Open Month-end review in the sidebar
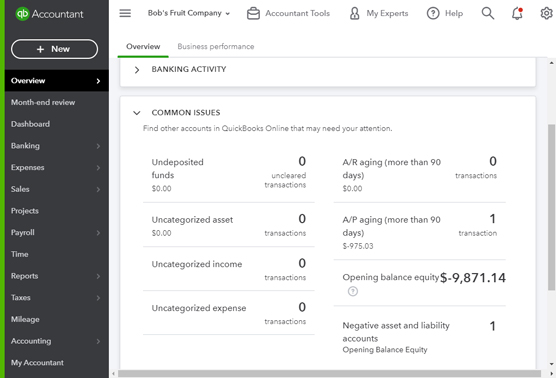 [57, 102]
